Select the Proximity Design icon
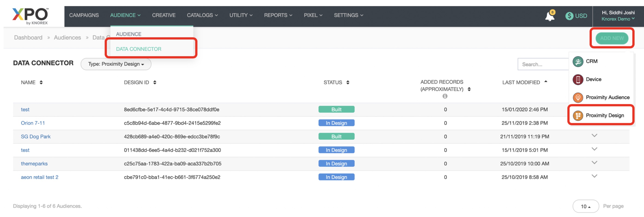Image resolution: width=644 pixels, height=217 pixels. tap(578, 116)
